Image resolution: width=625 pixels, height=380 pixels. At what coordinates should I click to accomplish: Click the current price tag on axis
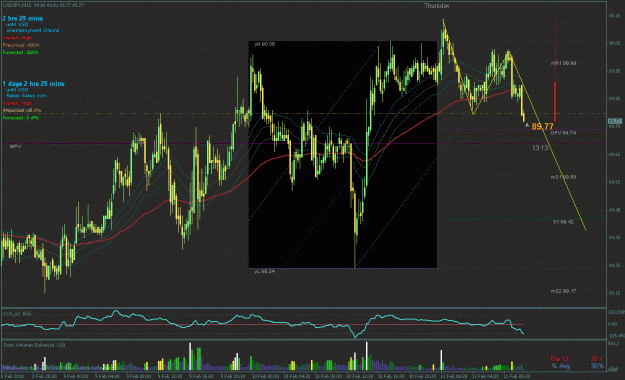point(615,121)
